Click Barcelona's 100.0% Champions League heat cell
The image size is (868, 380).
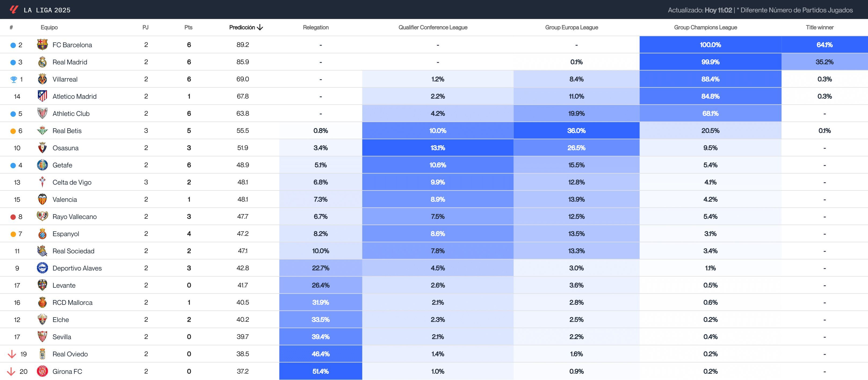(711, 45)
